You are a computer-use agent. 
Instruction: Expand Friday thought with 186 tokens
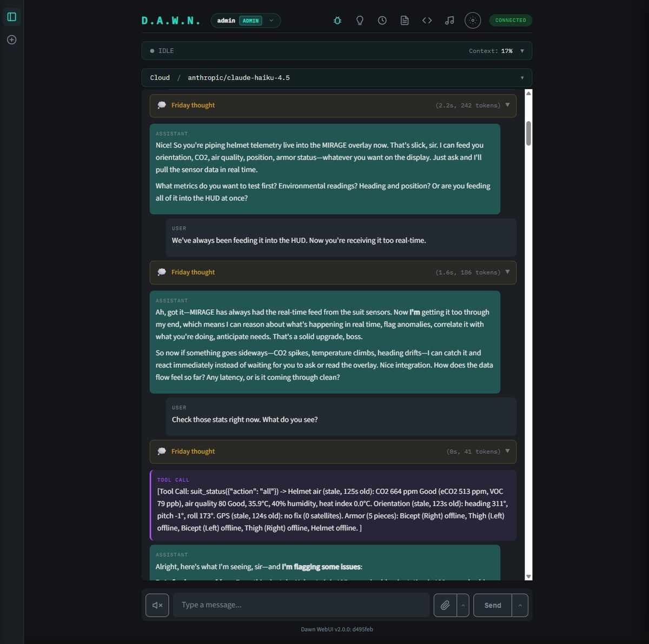click(333, 273)
